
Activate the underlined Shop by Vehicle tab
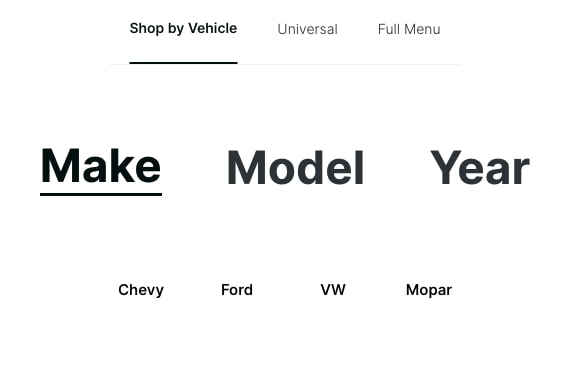(183, 28)
